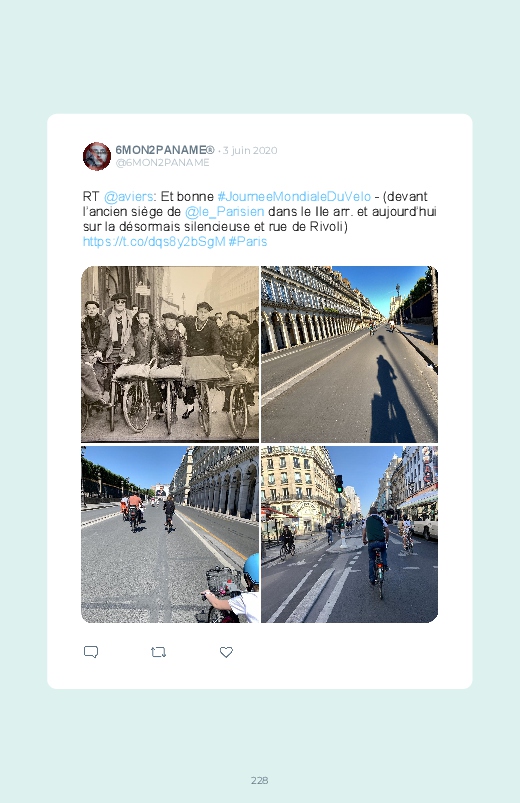Click the @6MON2PANAME handle
Viewport: 520px width, 803px height.
[162, 163]
